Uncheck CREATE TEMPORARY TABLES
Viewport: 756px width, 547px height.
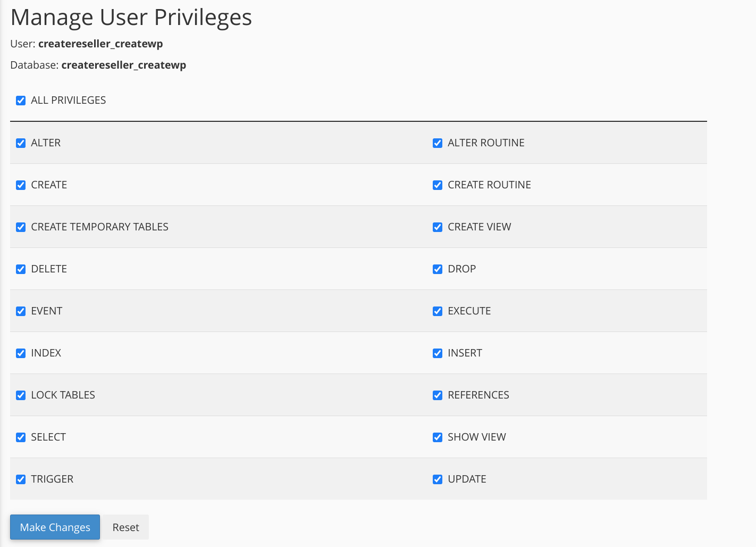[x=21, y=227]
